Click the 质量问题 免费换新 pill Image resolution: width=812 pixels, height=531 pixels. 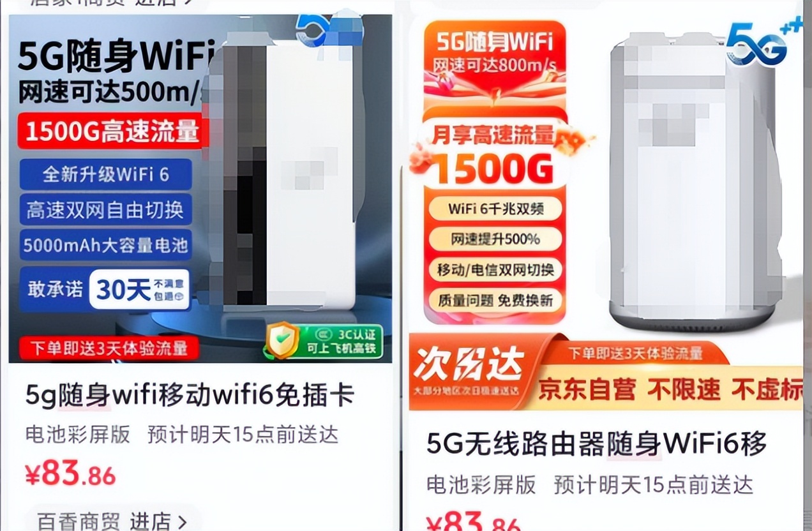click(x=495, y=300)
